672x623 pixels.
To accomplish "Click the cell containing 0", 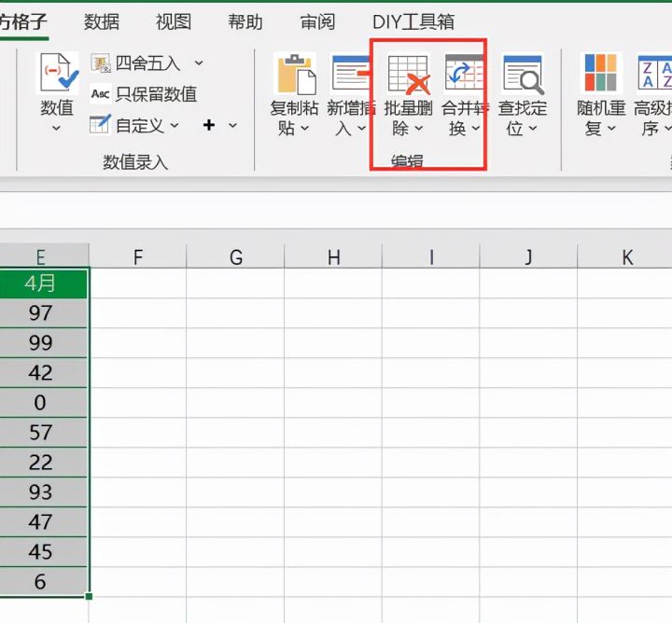I will (x=44, y=403).
